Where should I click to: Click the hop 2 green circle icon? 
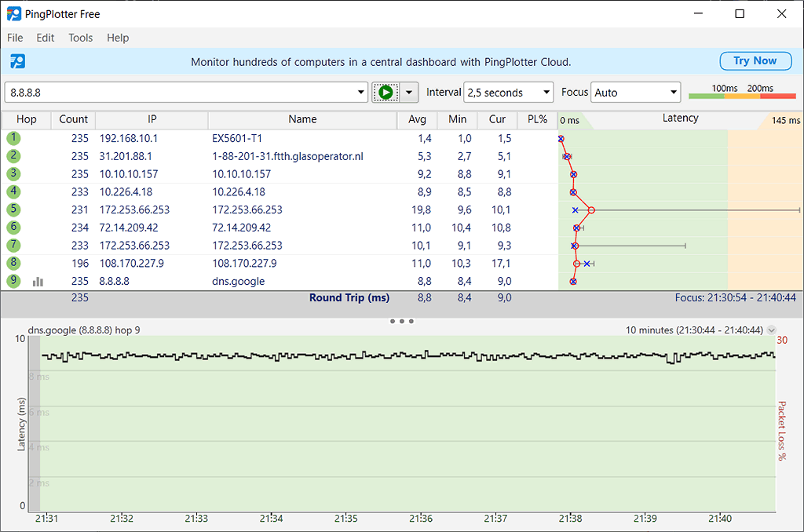click(13, 156)
